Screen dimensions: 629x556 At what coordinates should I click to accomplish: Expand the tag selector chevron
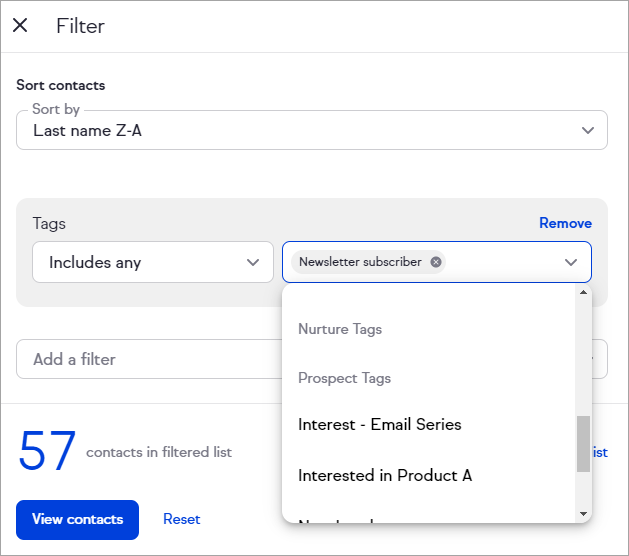pyautogui.click(x=571, y=262)
